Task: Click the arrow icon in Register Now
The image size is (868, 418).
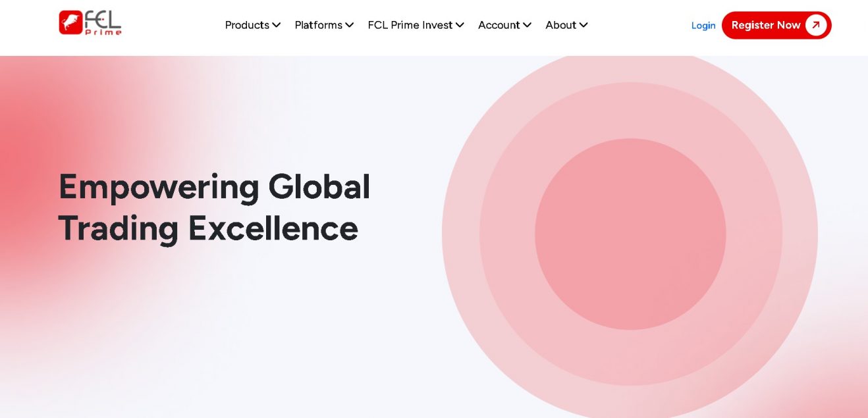Action: point(815,25)
